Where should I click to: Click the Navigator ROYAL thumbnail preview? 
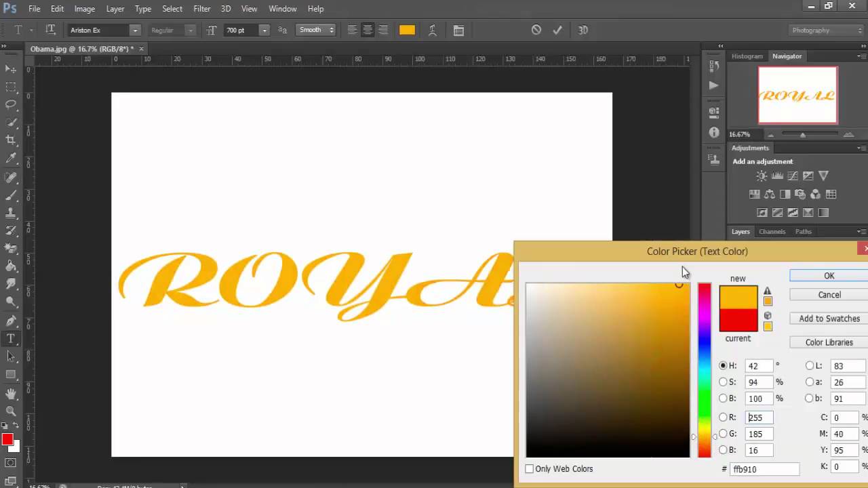(x=797, y=95)
